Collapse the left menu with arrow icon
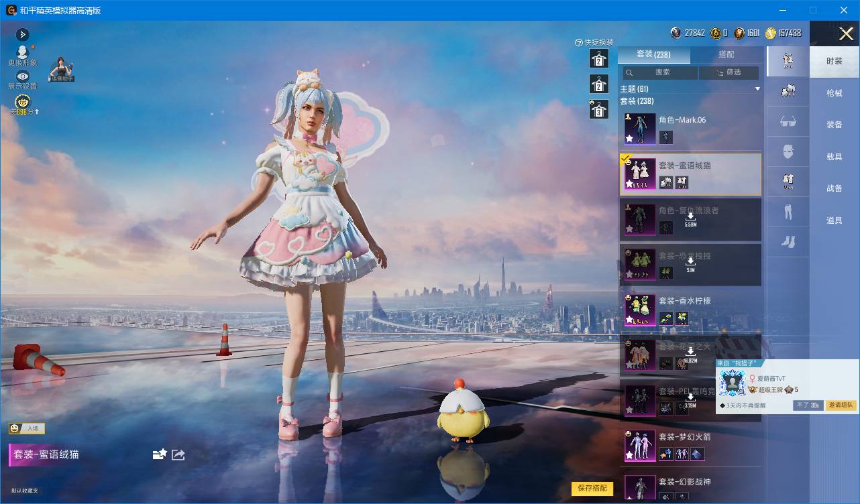Image resolution: width=860 pixels, height=504 pixels. pos(22,34)
